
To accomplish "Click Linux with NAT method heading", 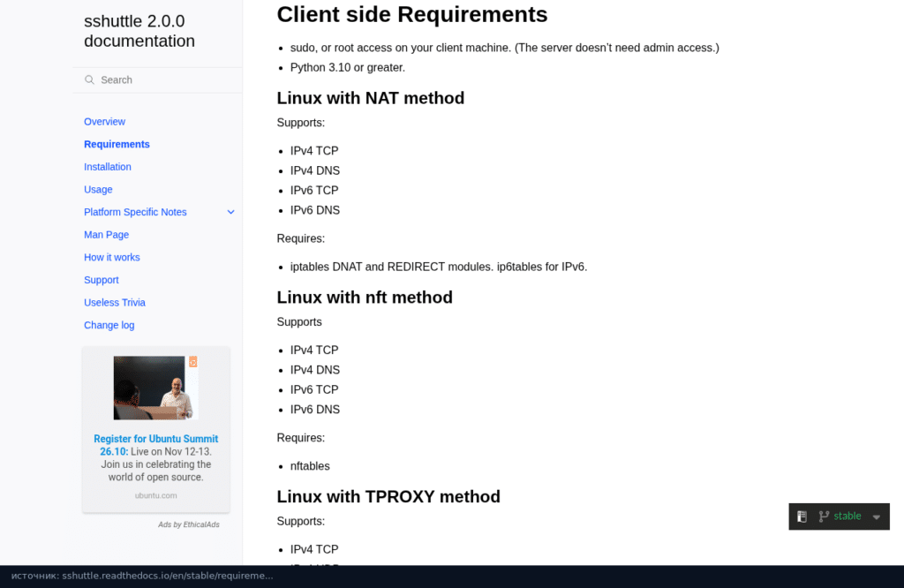I will pos(371,98).
